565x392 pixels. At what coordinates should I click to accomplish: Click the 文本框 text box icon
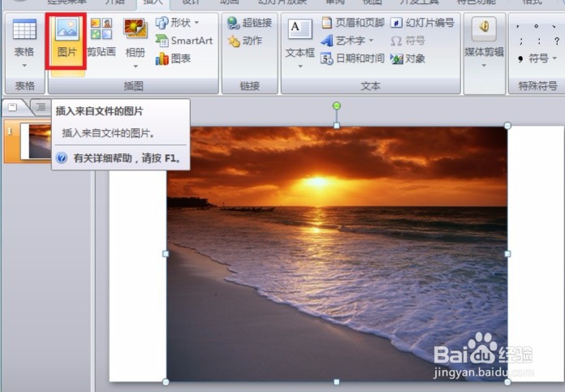tap(300, 29)
